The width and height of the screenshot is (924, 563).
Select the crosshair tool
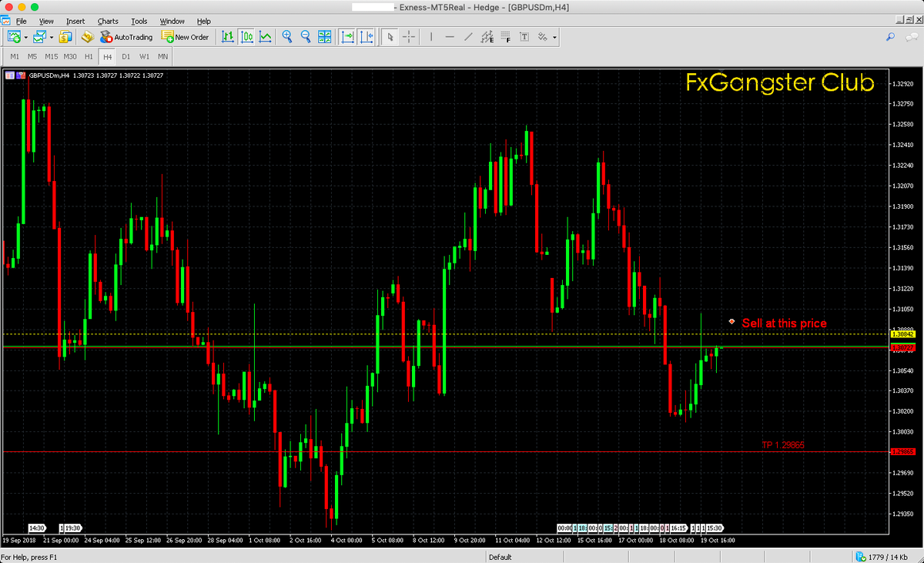[x=409, y=36]
